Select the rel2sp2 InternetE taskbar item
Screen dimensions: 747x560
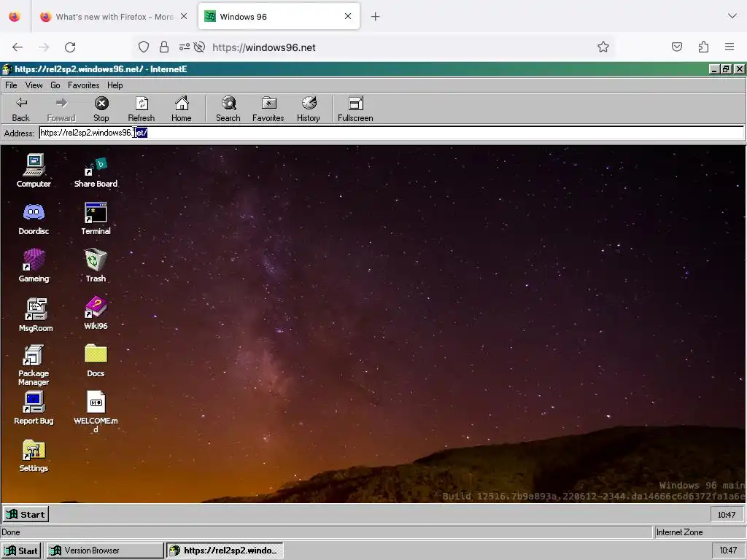(225, 551)
